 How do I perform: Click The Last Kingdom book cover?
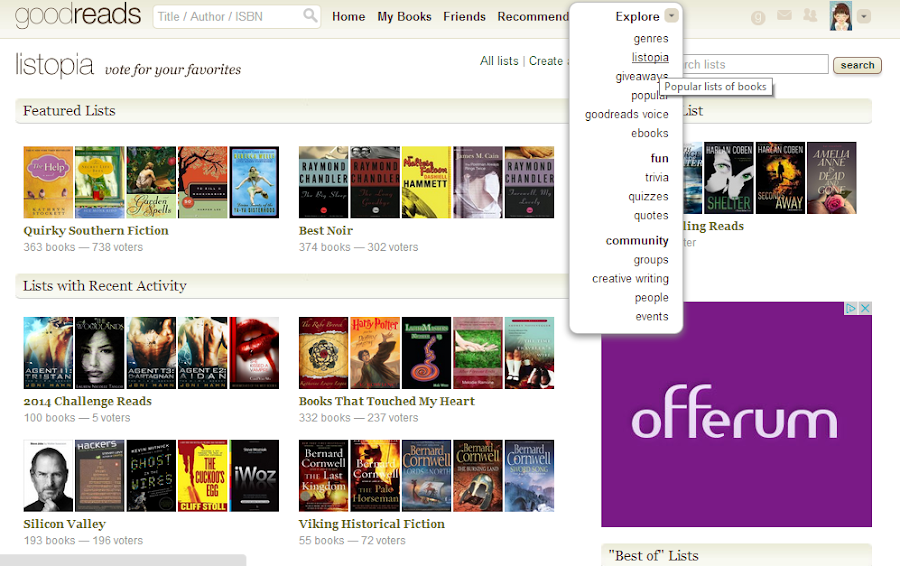323,476
